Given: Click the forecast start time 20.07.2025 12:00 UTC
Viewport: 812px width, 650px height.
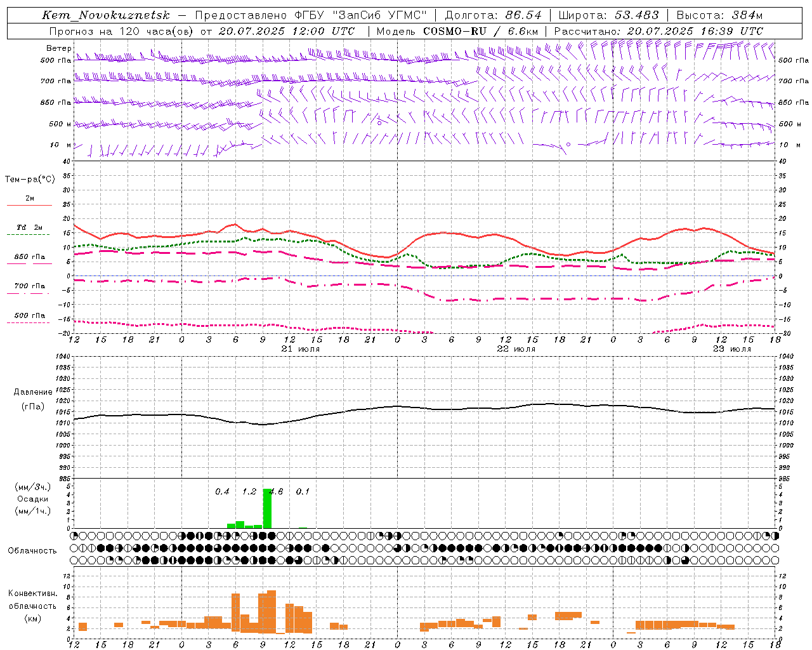Looking at the screenshot, I should click(287, 31).
